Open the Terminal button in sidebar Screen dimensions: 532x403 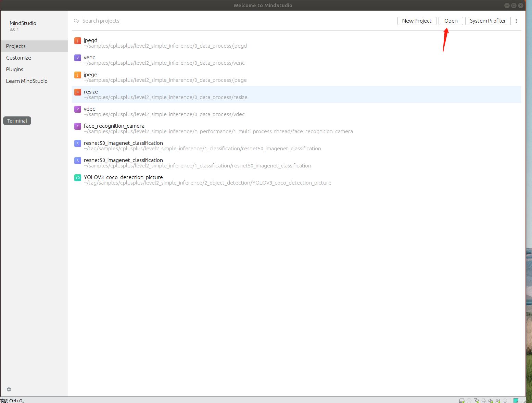coord(17,121)
